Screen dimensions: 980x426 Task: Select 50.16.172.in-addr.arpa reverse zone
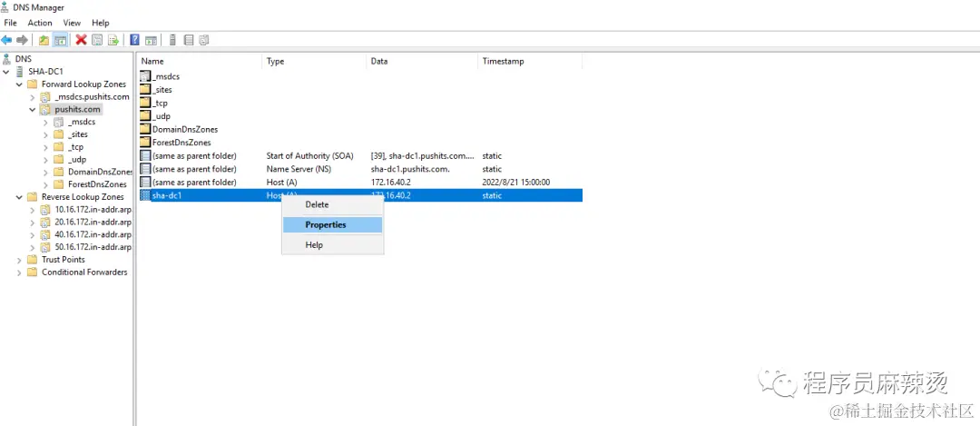point(93,247)
